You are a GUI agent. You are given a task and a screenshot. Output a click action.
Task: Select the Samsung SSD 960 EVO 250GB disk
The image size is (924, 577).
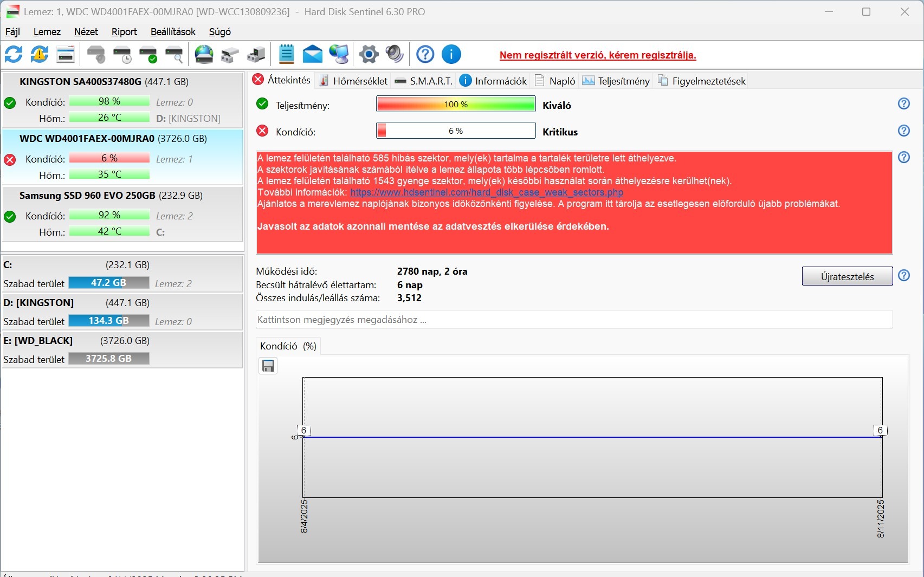tap(122, 214)
